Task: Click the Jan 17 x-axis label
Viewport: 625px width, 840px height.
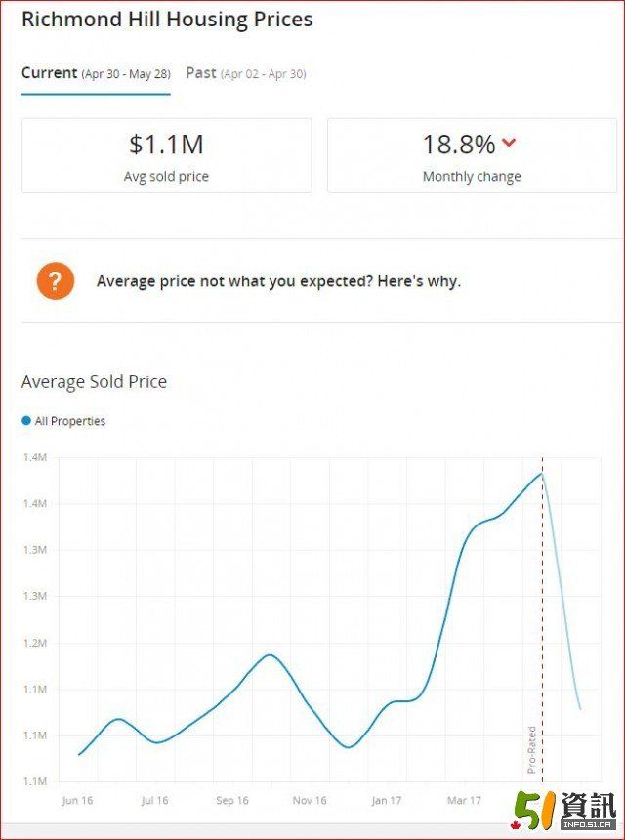Action: click(x=386, y=800)
